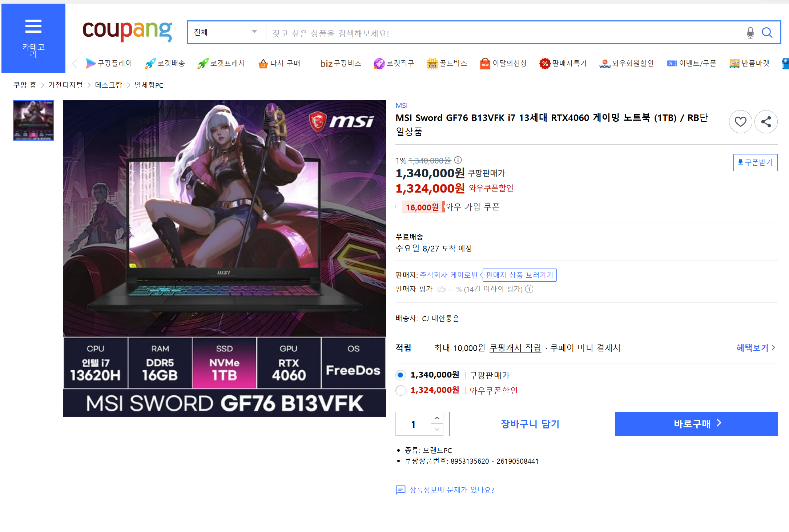The height and width of the screenshot is (532, 789).
Task: Click the heart wishlist icon
Action: click(x=740, y=122)
